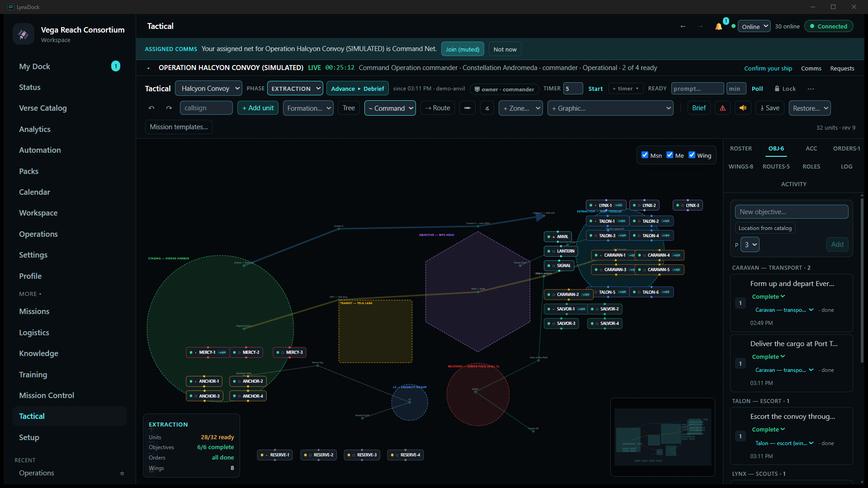Viewport: 868px width, 488px height.
Task: Select the SALVOR-4 unit node
Action: (x=605, y=323)
